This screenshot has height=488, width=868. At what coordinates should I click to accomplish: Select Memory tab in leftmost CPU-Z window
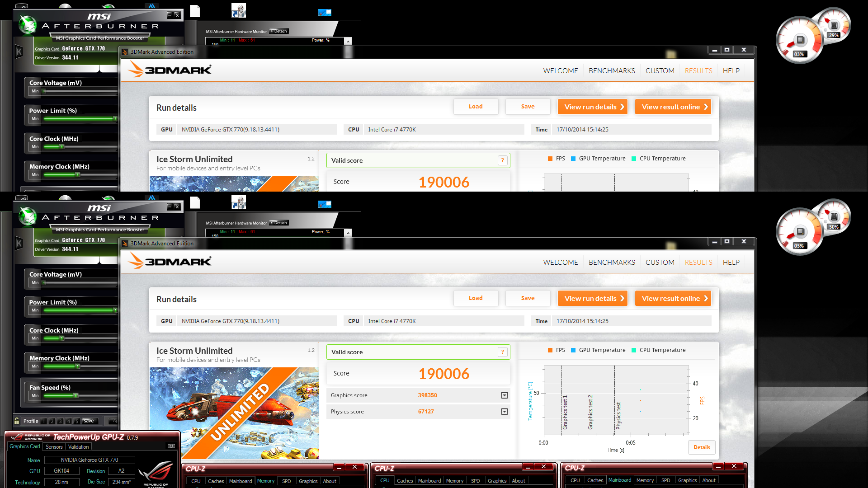click(x=266, y=481)
